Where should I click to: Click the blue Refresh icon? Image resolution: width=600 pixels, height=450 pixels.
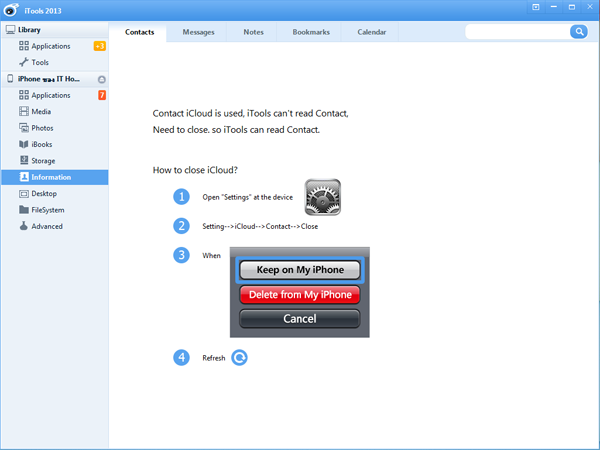(x=239, y=357)
